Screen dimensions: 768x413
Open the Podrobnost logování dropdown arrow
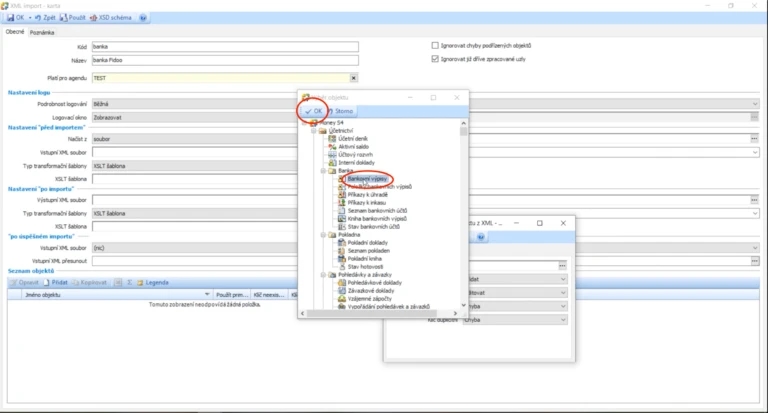pyautogui.click(x=755, y=104)
